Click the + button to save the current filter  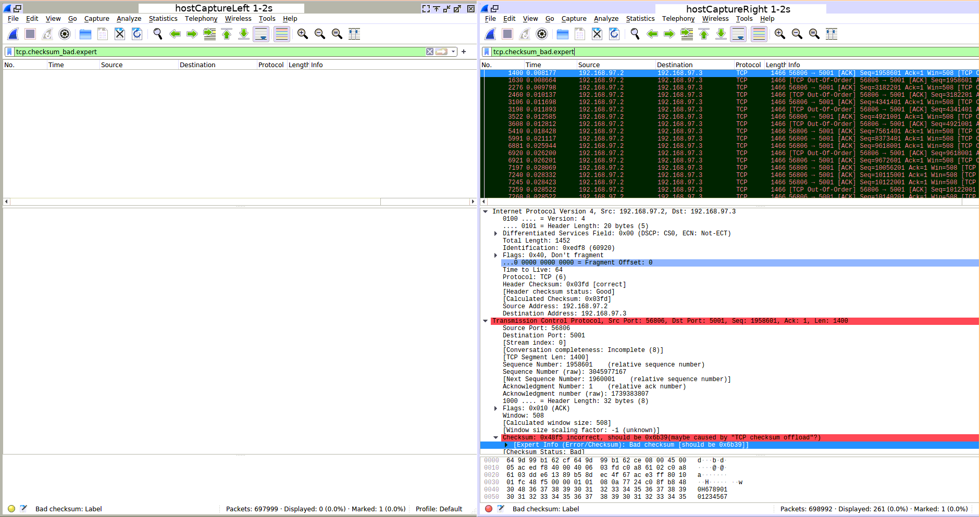coord(463,52)
